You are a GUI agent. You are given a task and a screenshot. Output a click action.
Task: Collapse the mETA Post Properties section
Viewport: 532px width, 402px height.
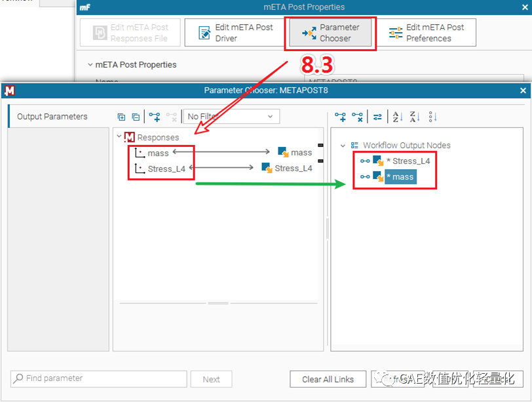(90, 64)
